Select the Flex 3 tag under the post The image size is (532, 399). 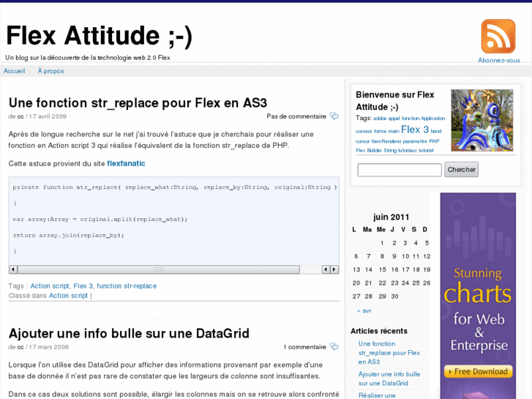tap(83, 286)
